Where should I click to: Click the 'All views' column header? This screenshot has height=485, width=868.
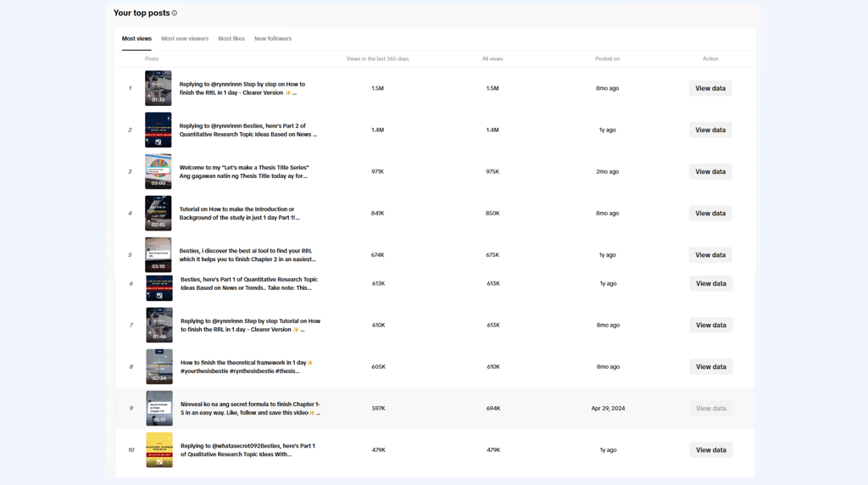click(x=492, y=59)
